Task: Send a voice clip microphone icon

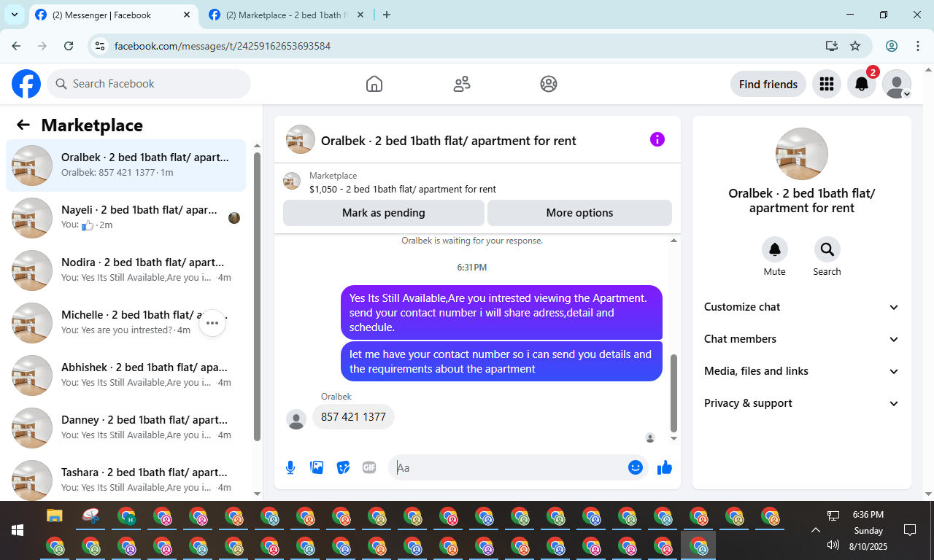Action: 290,467
